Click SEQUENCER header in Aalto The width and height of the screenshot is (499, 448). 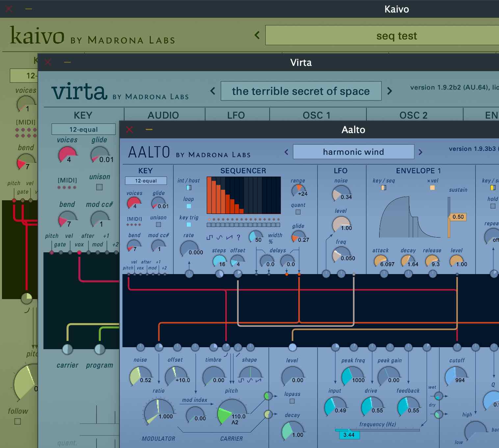pos(243,171)
